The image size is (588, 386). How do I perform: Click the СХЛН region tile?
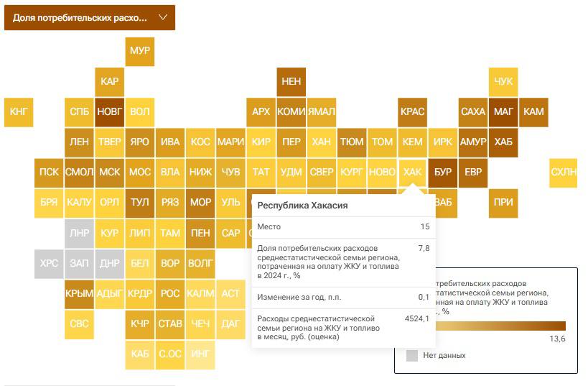pyautogui.click(x=564, y=173)
